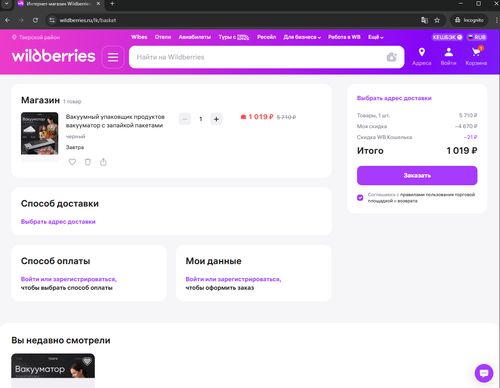The height and width of the screenshot is (388, 500).
Task: Click the Завтра delivery date text
Action: click(75, 147)
